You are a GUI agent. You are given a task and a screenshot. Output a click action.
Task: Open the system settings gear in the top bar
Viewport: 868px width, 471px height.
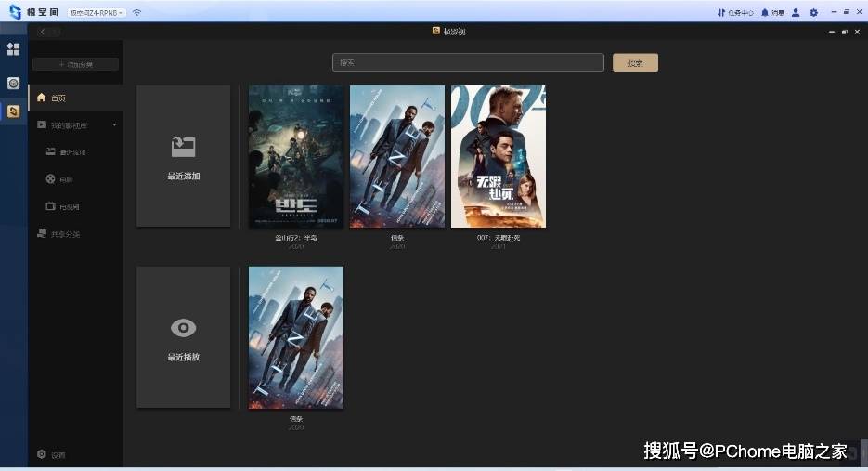(813, 12)
